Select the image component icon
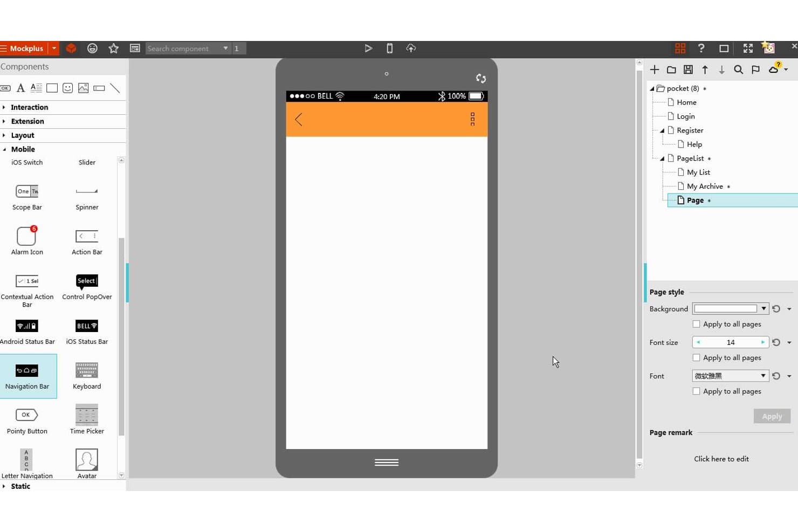Image resolution: width=798 pixels, height=532 pixels. click(x=83, y=88)
